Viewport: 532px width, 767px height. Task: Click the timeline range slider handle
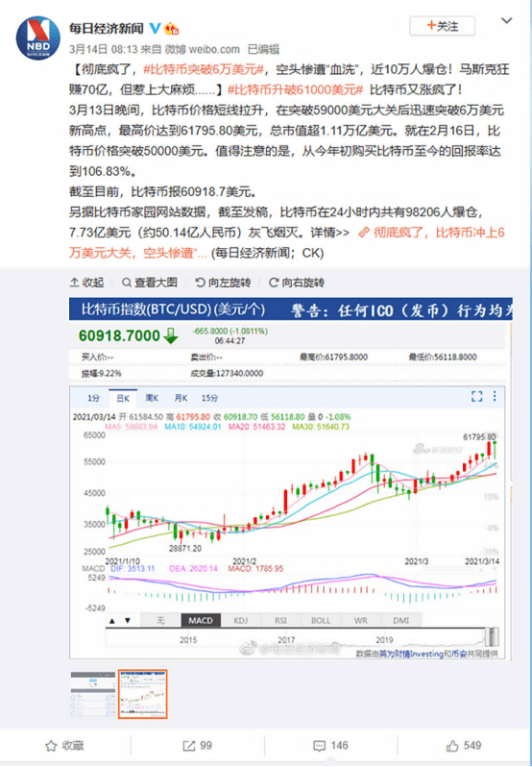pos(492,637)
